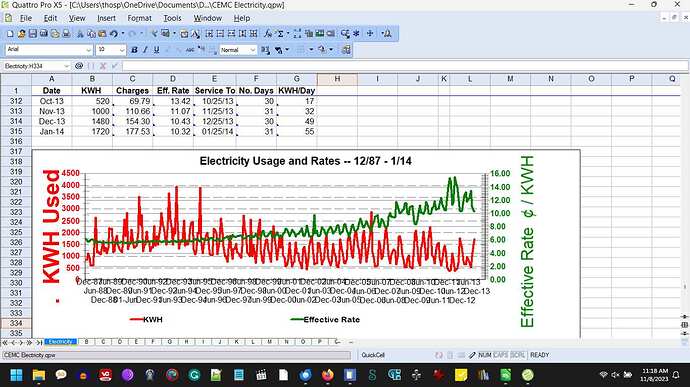Click the Select All corner box

[16, 79]
